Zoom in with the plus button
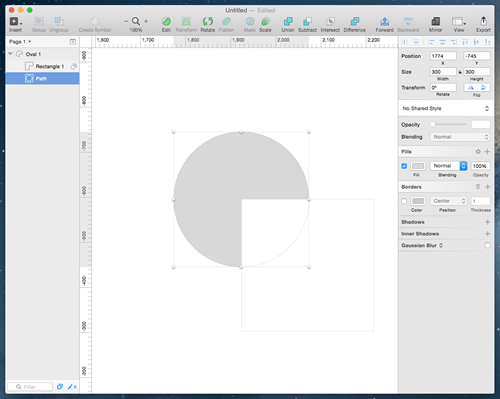500x399 pixels. coord(146,21)
